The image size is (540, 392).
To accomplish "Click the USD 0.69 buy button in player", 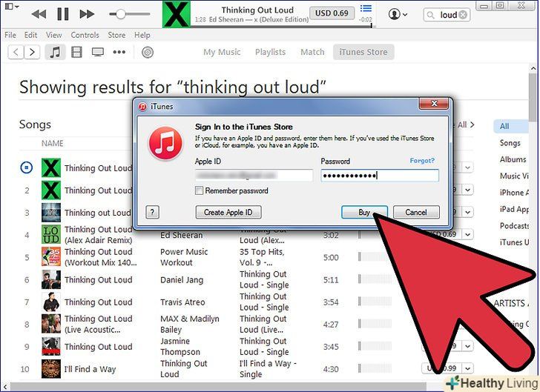I will point(332,13).
